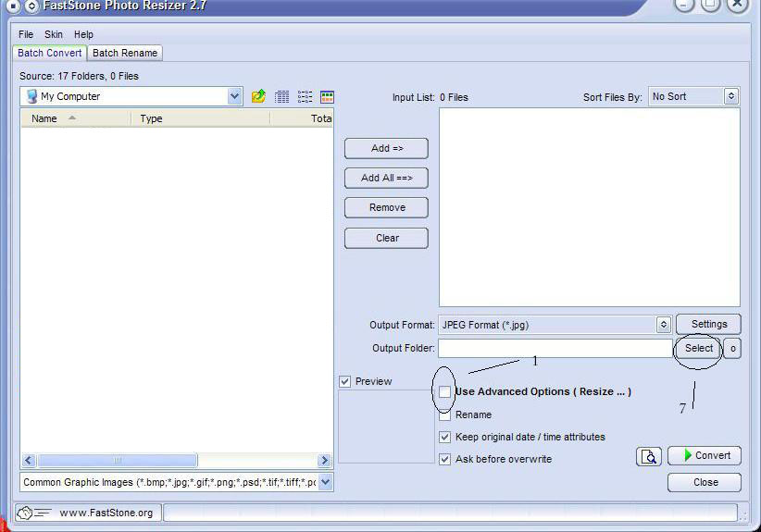The height and width of the screenshot is (532, 761).
Task: Click the Clear button
Action: pyautogui.click(x=386, y=238)
